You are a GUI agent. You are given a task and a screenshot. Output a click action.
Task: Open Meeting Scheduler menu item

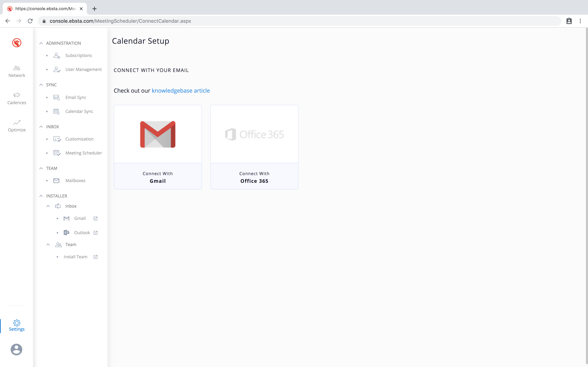pos(83,153)
